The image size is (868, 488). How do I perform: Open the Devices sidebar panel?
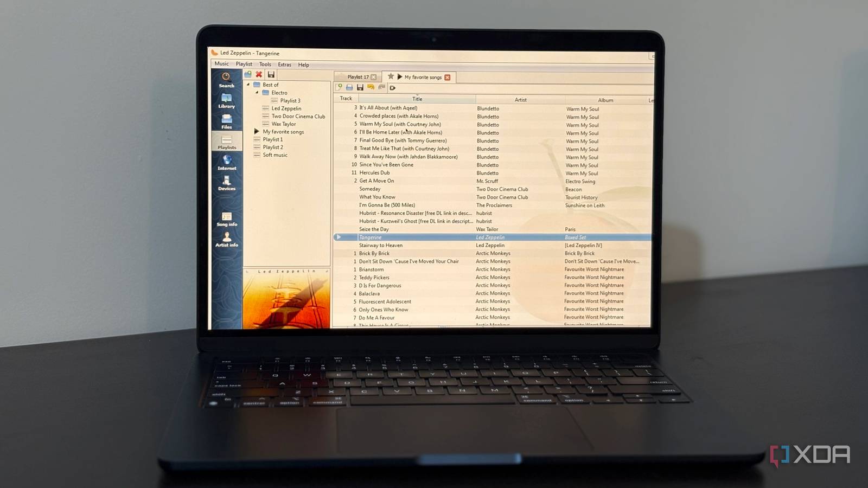[x=226, y=183]
